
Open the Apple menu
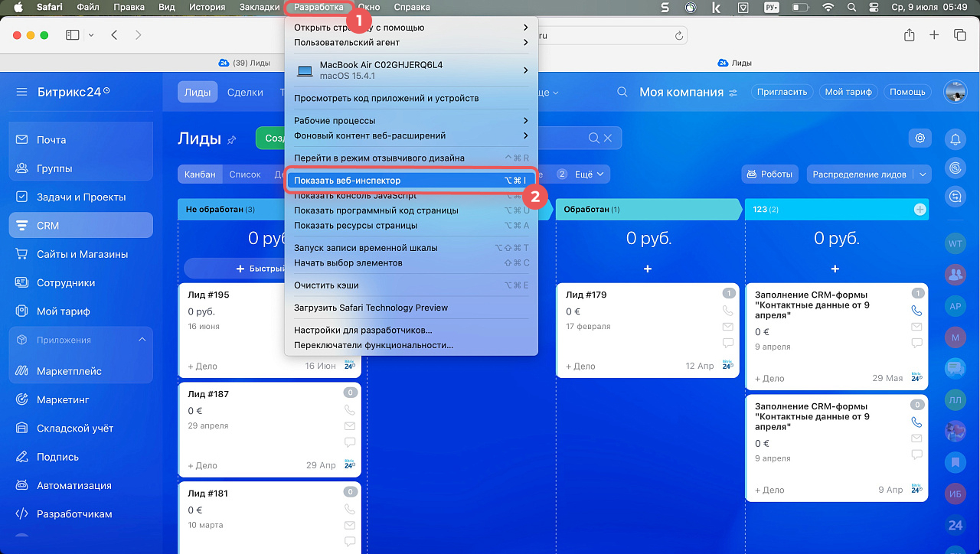click(x=18, y=8)
